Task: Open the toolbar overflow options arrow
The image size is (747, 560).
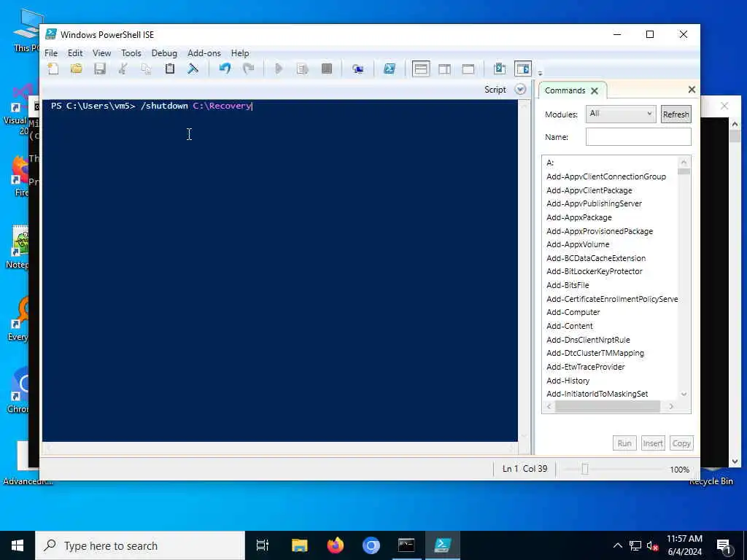Action: coord(540,74)
